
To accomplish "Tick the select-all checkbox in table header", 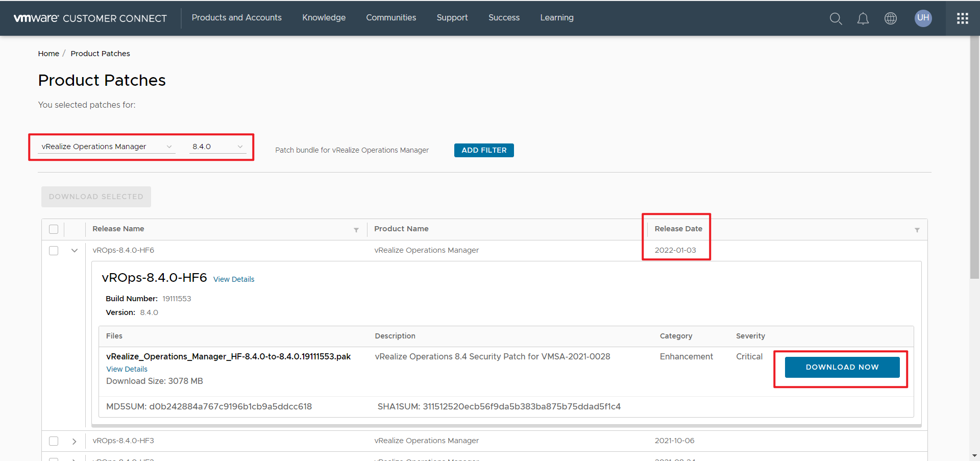I will (54, 229).
